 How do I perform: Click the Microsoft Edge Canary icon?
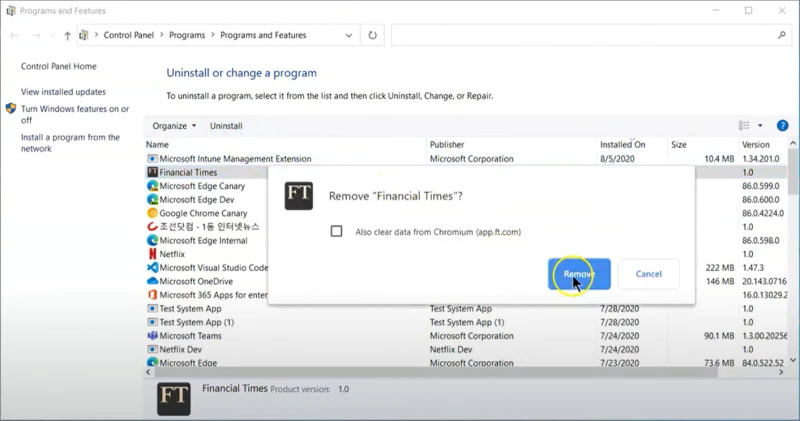(152, 186)
